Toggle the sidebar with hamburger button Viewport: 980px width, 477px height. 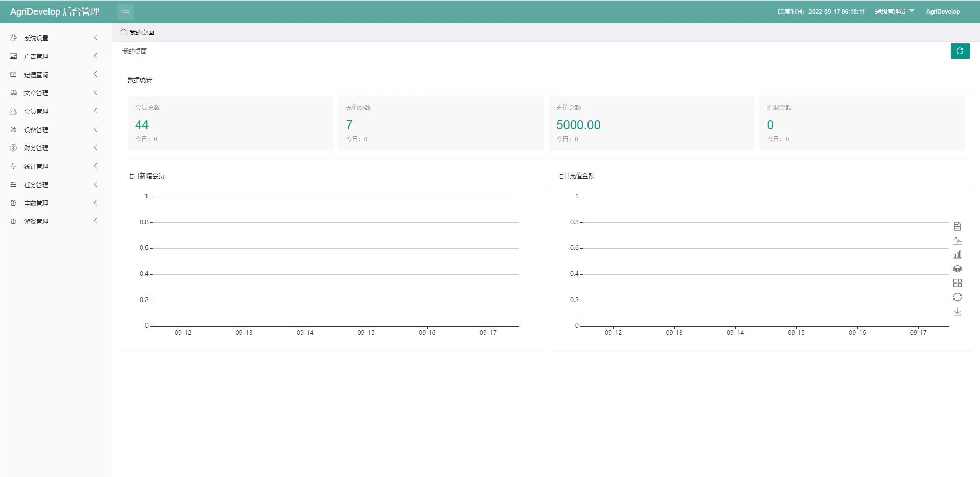[126, 12]
